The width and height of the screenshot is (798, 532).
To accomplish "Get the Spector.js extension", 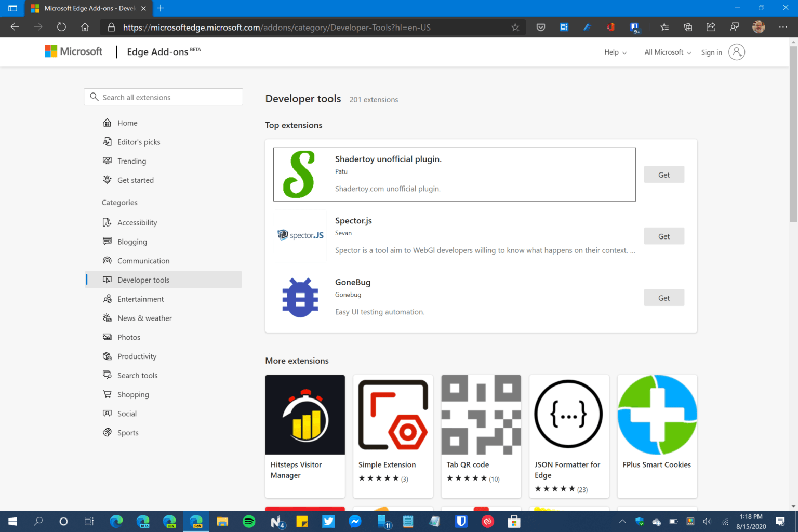I will click(664, 236).
